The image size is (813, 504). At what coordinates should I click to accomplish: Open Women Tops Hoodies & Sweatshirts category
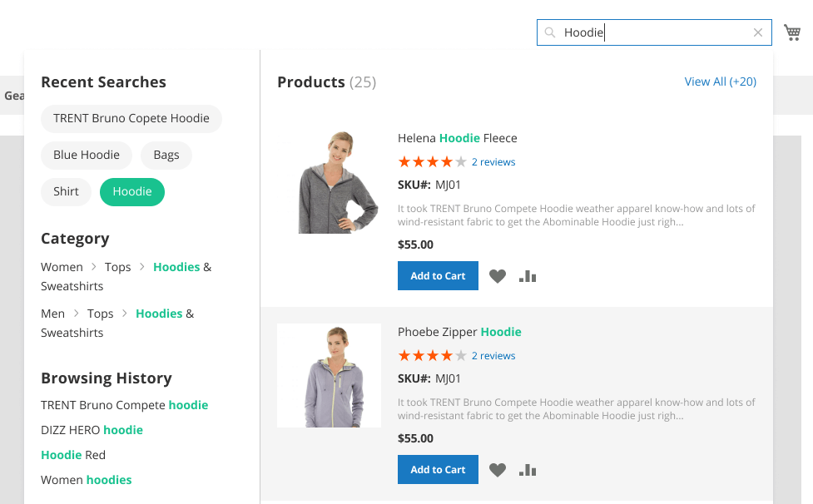[126, 277]
